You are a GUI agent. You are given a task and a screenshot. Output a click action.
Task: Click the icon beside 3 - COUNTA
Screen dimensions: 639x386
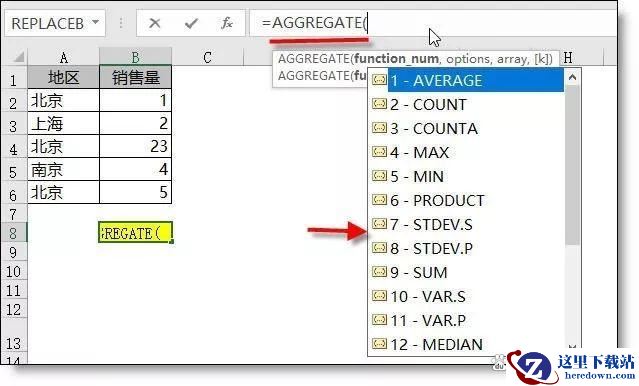[379, 128]
